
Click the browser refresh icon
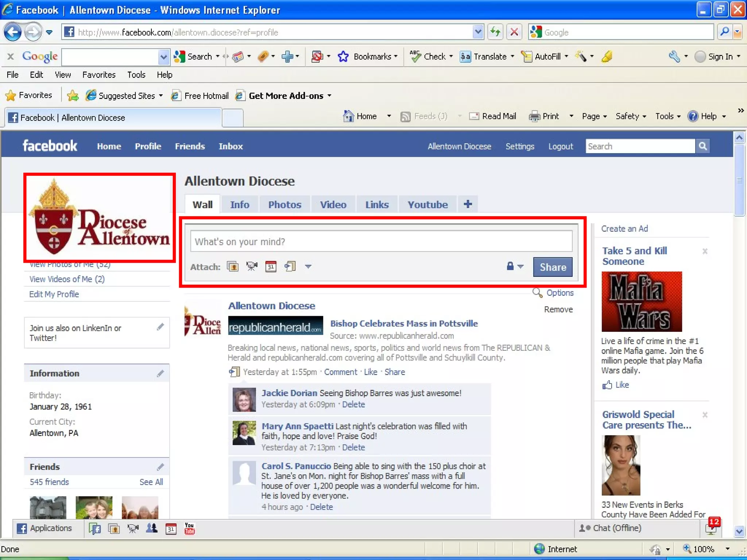click(495, 32)
